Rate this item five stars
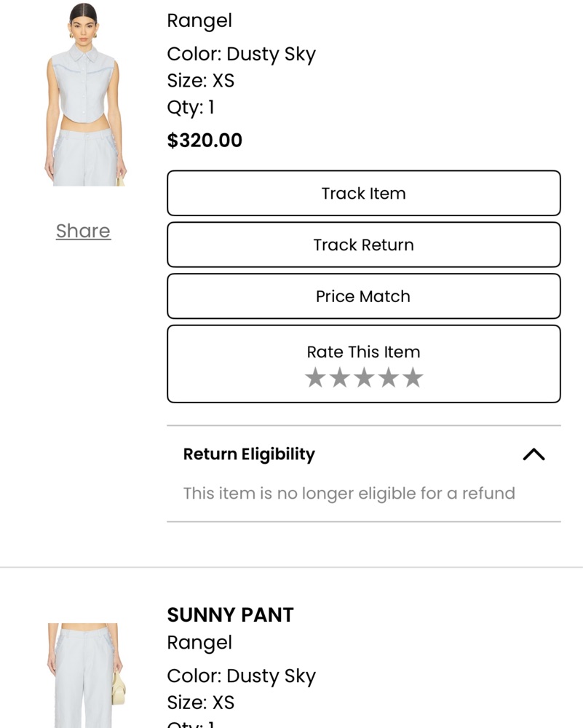This screenshot has width=583, height=728. pyautogui.click(x=413, y=377)
